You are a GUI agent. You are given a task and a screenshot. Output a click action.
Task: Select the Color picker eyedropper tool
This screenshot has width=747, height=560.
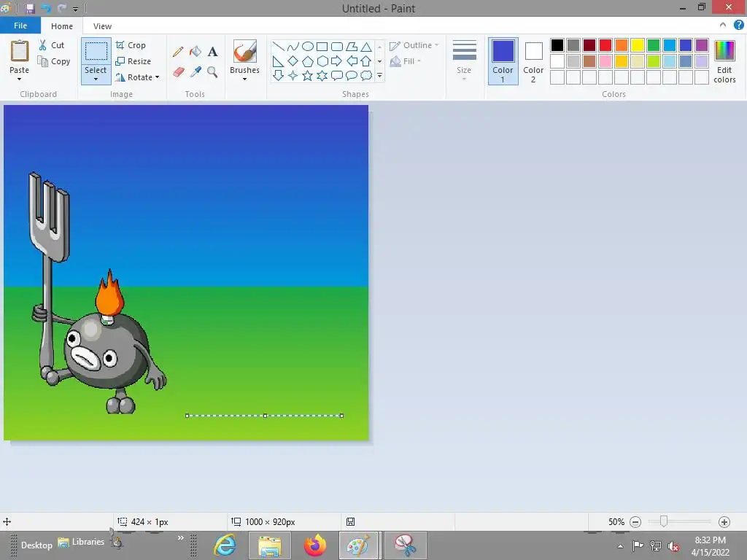[196, 72]
